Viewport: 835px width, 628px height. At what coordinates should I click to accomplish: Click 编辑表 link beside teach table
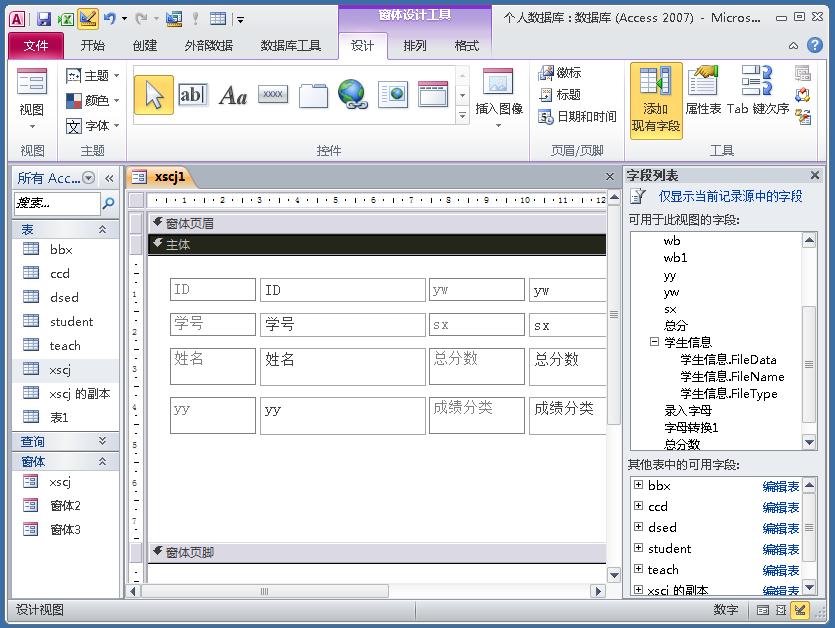(x=780, y=569)
